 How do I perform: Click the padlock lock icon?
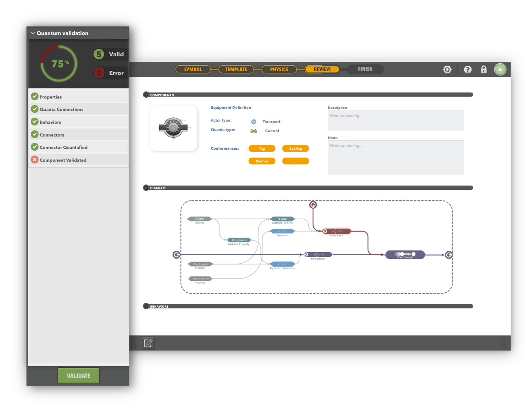(483, 70)
